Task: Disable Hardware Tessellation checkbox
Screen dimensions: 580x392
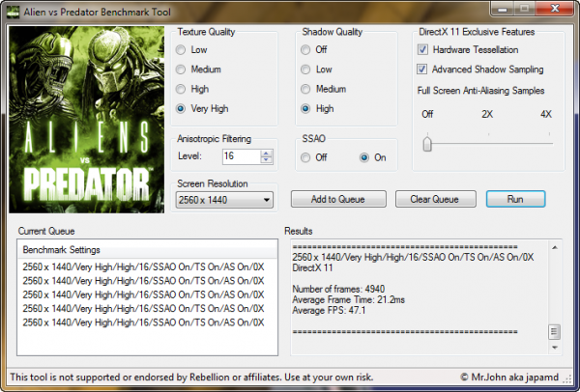Action: click(x=423, y=49)
